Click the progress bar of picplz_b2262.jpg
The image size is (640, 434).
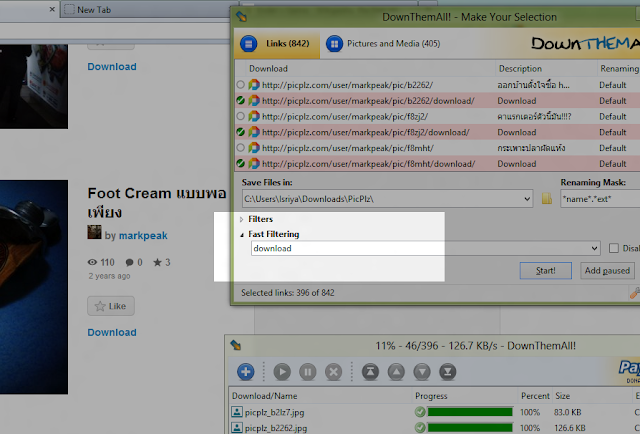tap(470, 428)
